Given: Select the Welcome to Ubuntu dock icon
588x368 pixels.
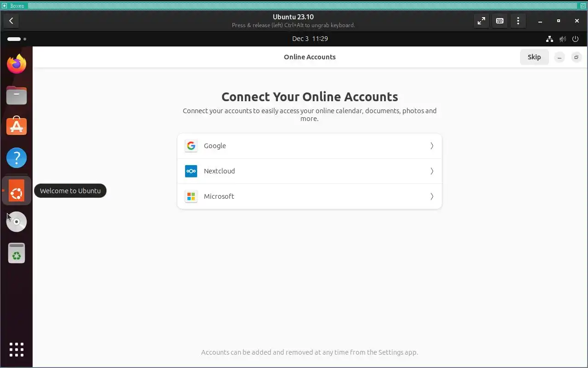Looking at the screenshot, I should (17, 190).
